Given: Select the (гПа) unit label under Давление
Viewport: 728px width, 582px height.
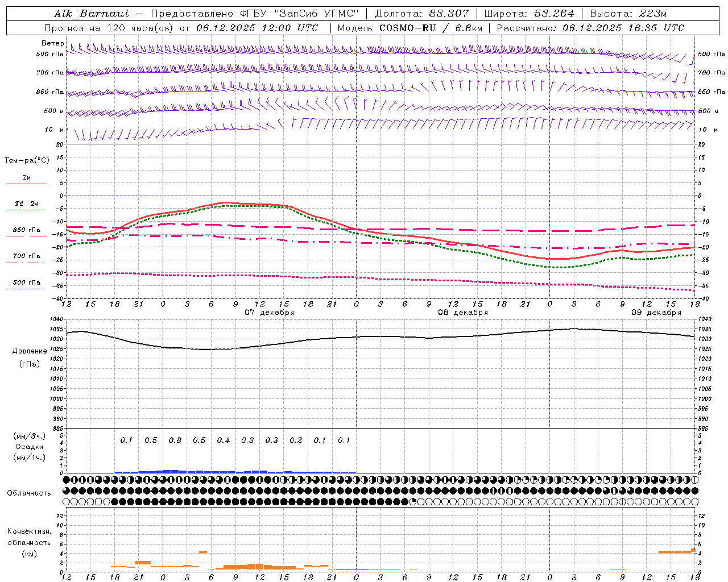Looking at the screenshot, I should 30,364.
